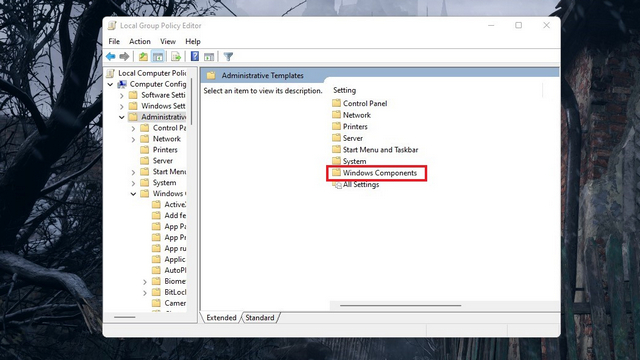Image resolution: width=640 pixels, height=360 pixels.
Task: Click the Filter funnel toolbar icon
Action: (228, 56)
